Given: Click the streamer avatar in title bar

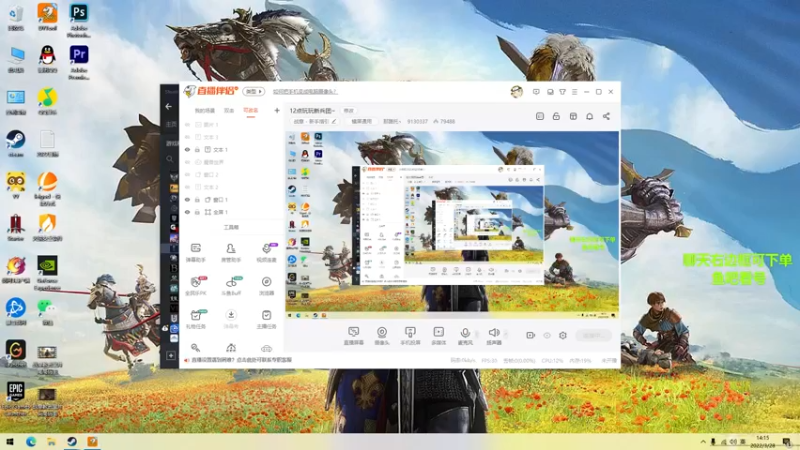Looking at the screenshot, I should pyautogui.click(x=516, y=92).
